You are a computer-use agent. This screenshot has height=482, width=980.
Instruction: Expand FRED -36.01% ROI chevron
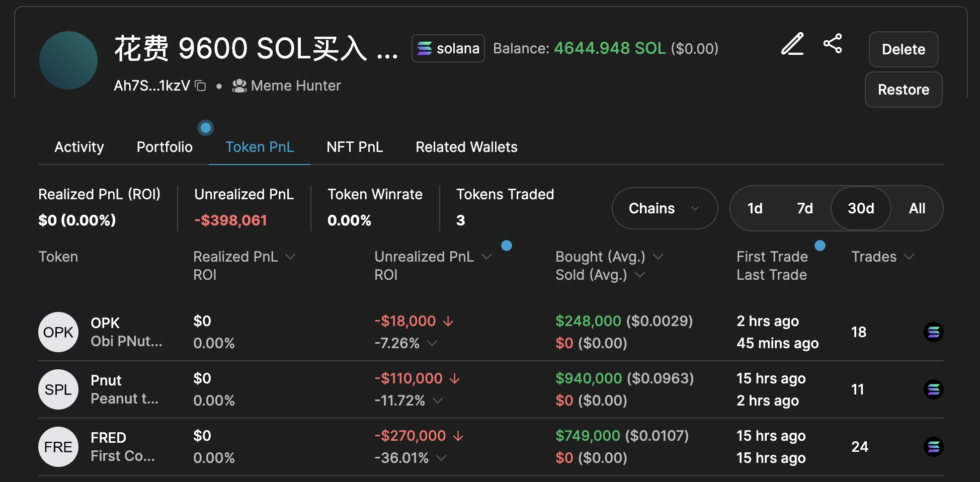441,458
